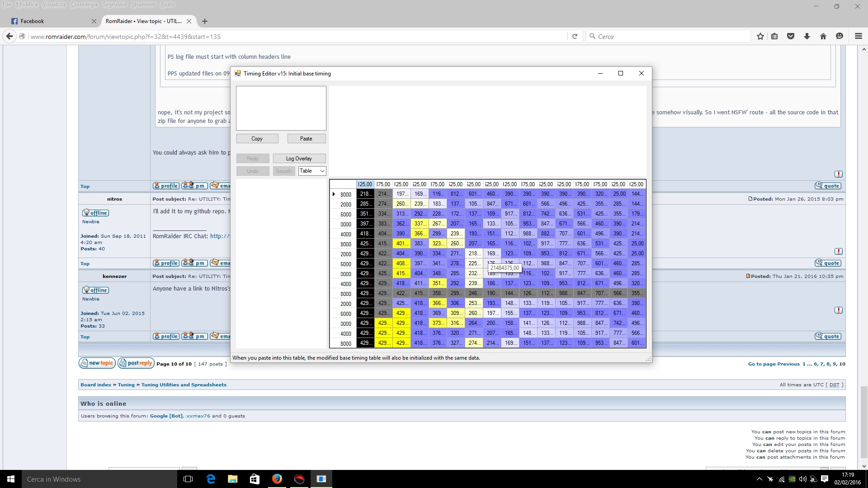Click the Firefox icon in the Windows taskbar
The image size is (868, 488).
pos(277,479)
